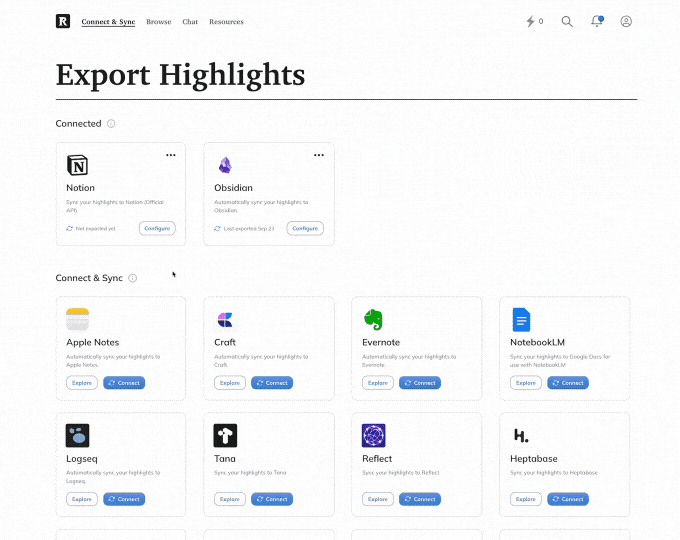
Task: Open the notifications bell
Action: coord(597,21)
